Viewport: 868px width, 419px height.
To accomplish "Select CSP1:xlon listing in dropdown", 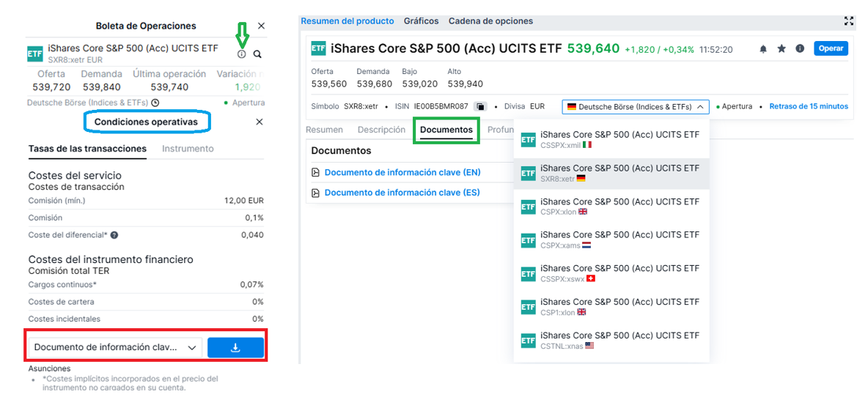I will 611,308.
